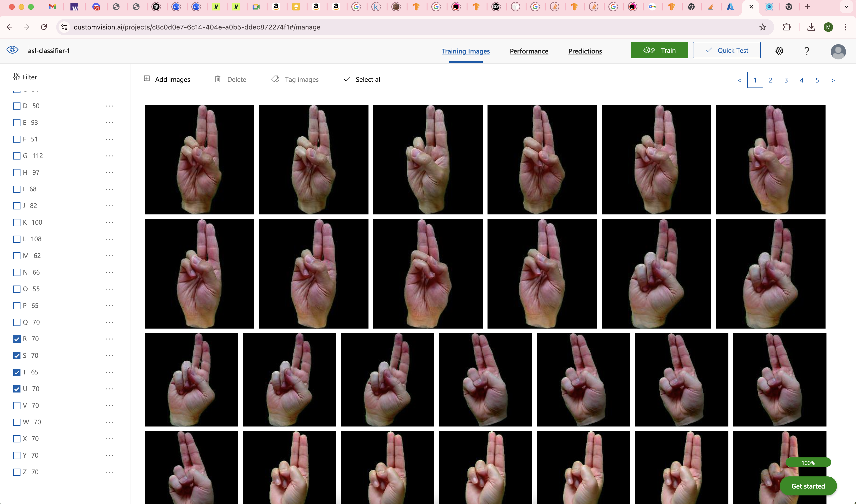Bookmark this page with star icon
The image size is (856, 504).
[762, 27]
